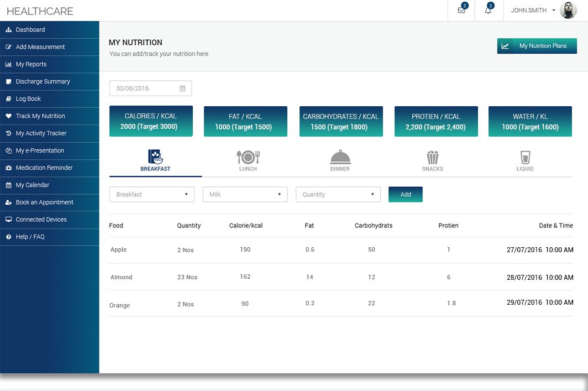Open Help / FAQ menu item
The width and height of the screenshot is (588, 391).
click(50, 237)
